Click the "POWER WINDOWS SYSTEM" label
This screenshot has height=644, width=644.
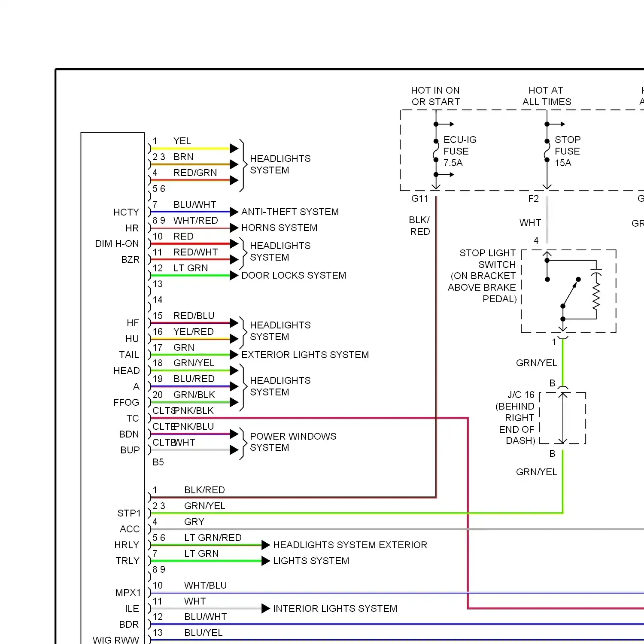click(293, 442)
